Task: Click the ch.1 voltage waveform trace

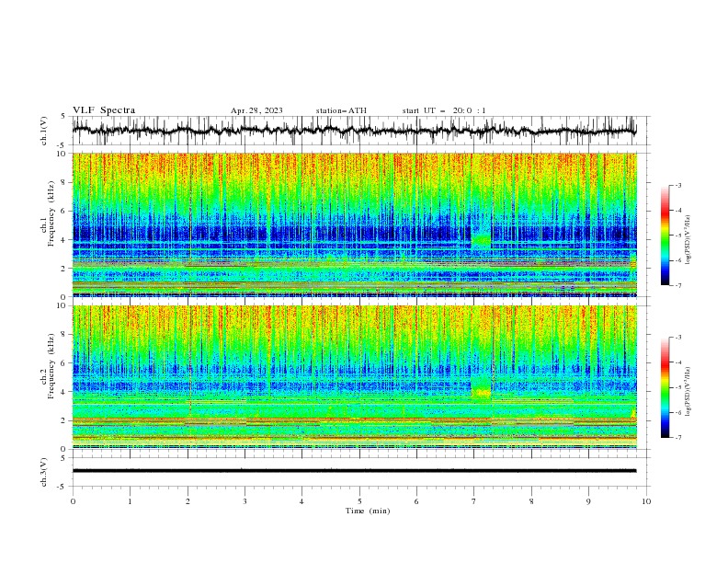Action: click(x=354, y=131)
